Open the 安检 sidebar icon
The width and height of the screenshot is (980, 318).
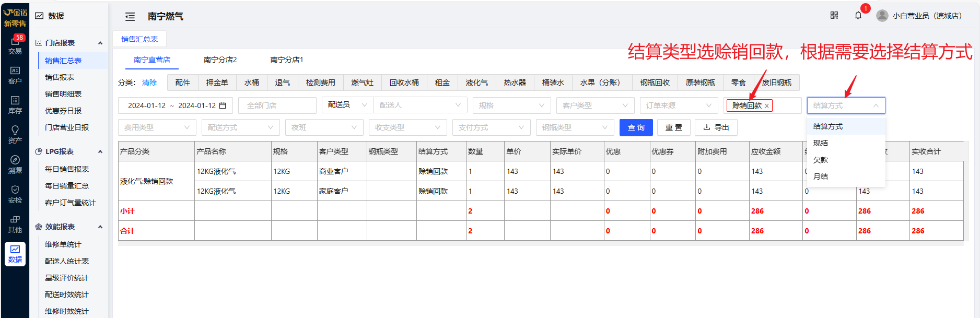coord(15,194)
